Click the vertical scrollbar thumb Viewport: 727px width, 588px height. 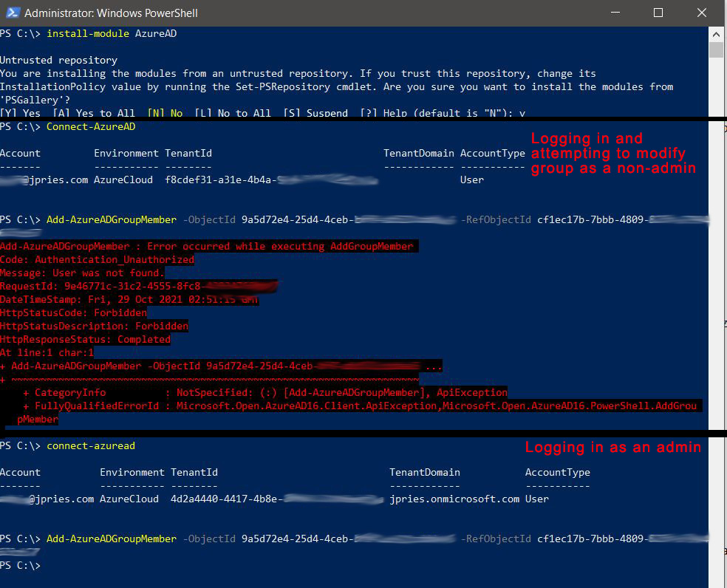[x=716, y=49]
